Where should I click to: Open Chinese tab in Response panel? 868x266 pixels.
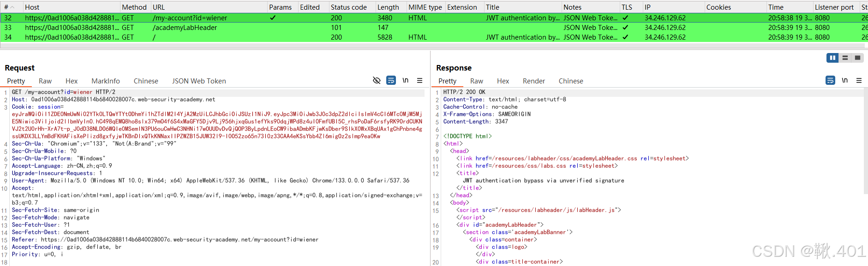tap(571, 81)
